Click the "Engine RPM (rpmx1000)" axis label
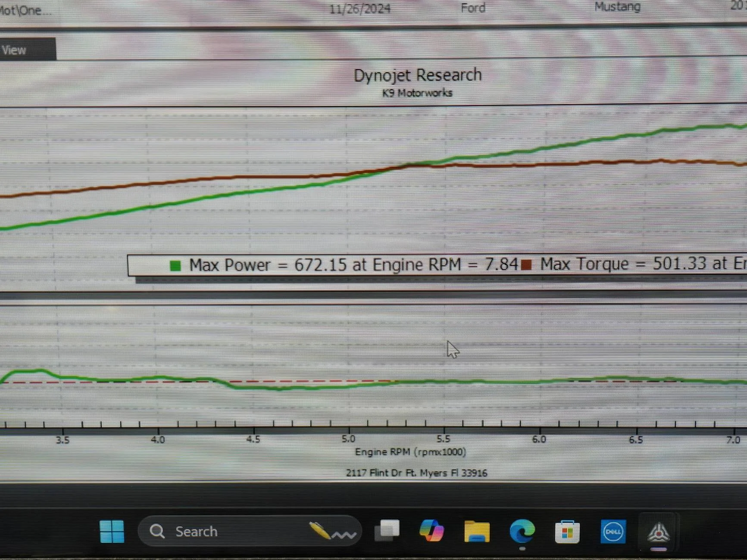The width and height of the screenshot is (747, 560). pos(410,452)
